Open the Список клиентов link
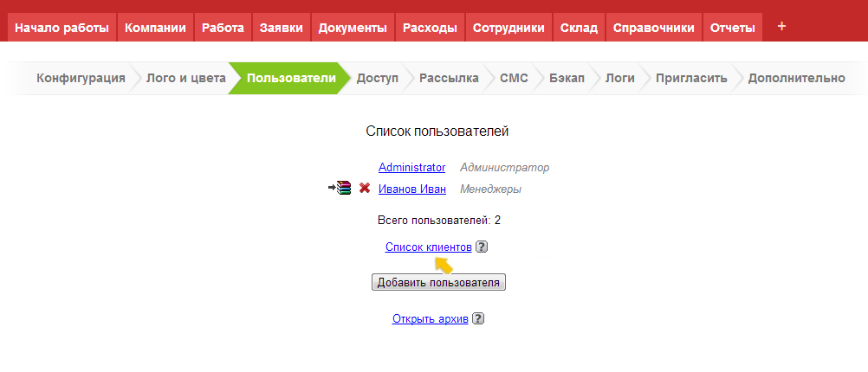The image size is (868, 372). (428, 247)
